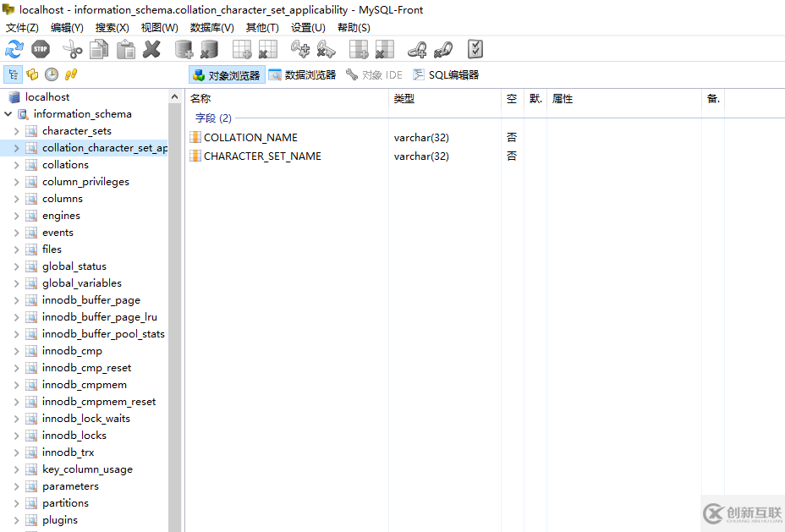Image resolution: width=785 pixels, height=532 pixels.
Task: Expand the plugins table node
Action: coord(17,520)
